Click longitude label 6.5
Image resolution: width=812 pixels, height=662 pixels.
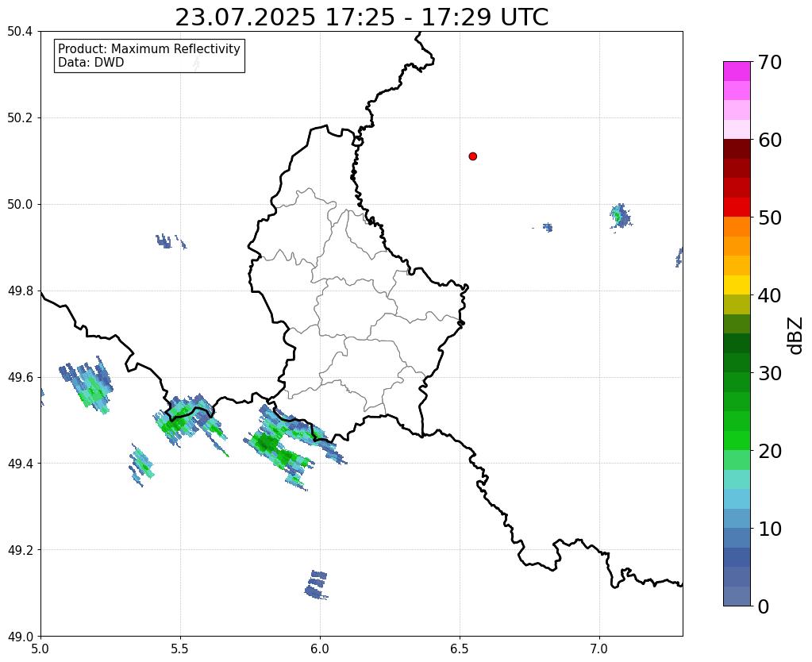460,649
